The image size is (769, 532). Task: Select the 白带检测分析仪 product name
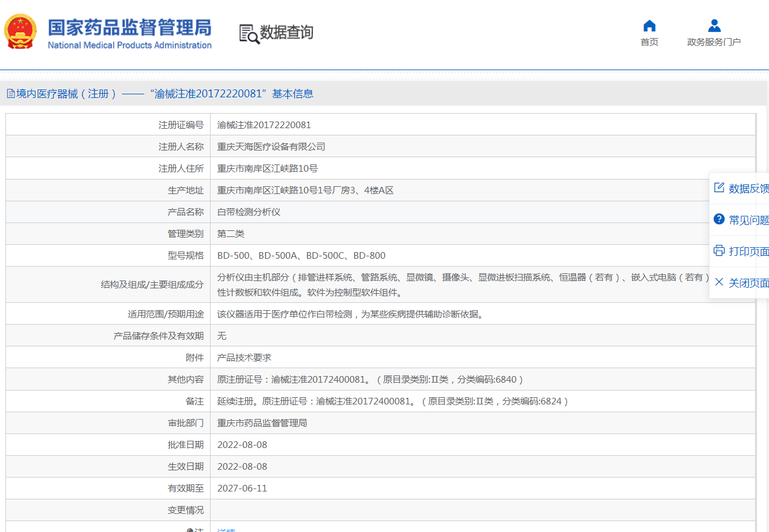coord(249,212)
